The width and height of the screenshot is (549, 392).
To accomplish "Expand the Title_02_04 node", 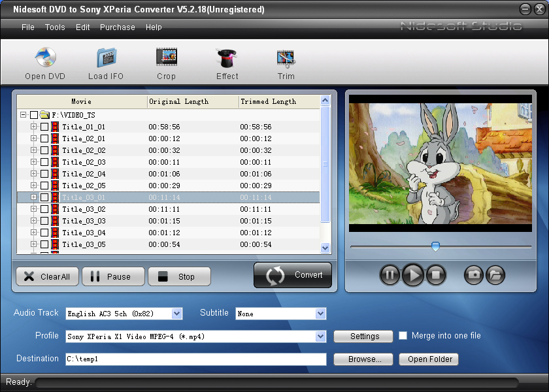I will pos(33,173).
